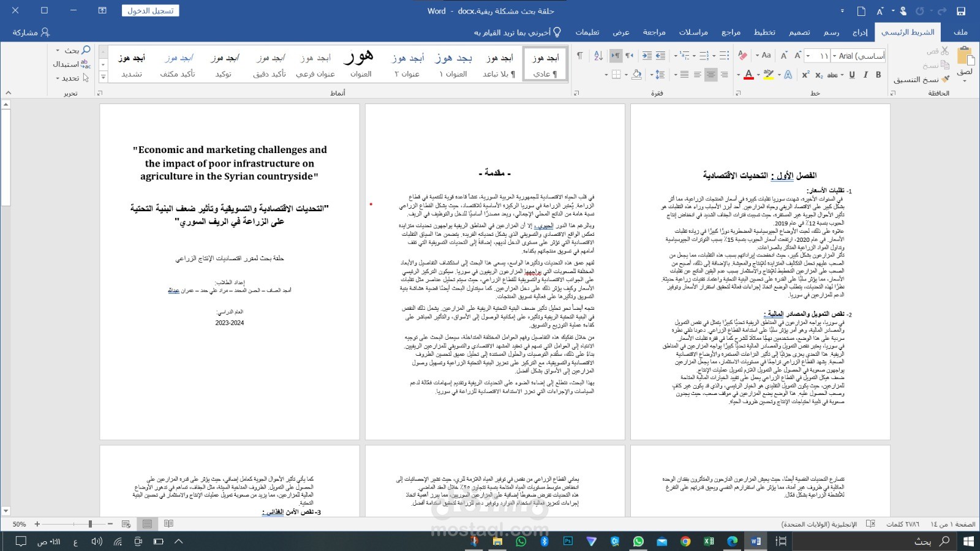980x551 pixels.
Task: Open the Windows Start menu
Action: tap(968, 541)
